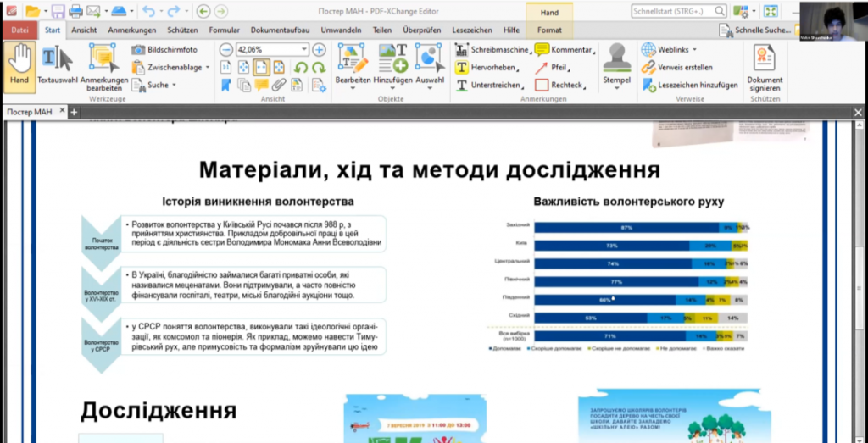Switch to the Anmerkungen ribbon tab
This screenshot has height=443, width=868.
[x=131, y=30]
